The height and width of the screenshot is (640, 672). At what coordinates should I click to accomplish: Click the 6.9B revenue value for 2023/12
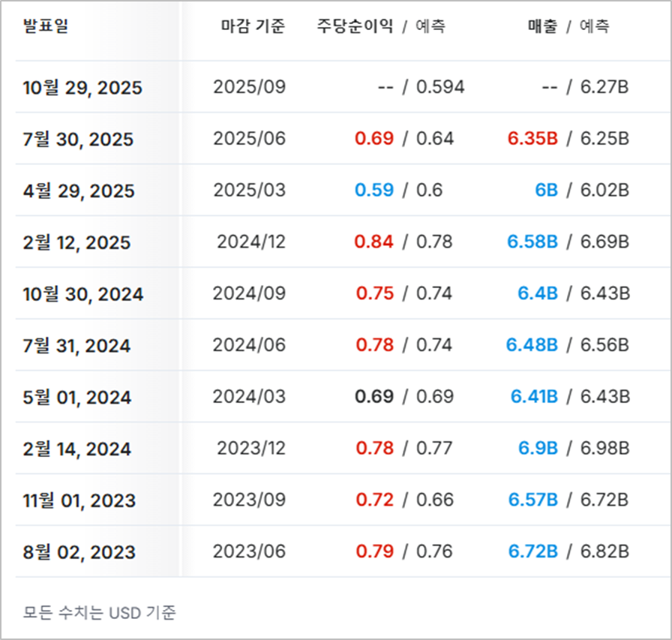(538, 448)
